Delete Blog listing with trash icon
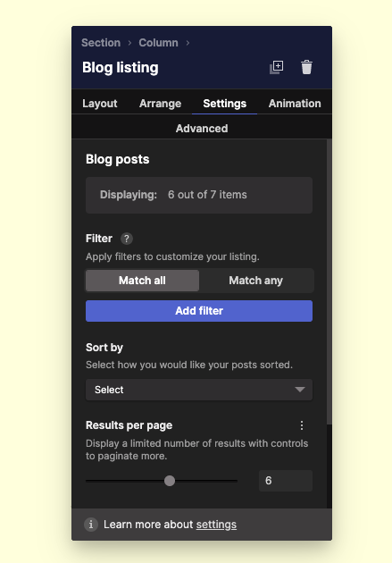Screen dimensions: 392x563 (306, 67)
